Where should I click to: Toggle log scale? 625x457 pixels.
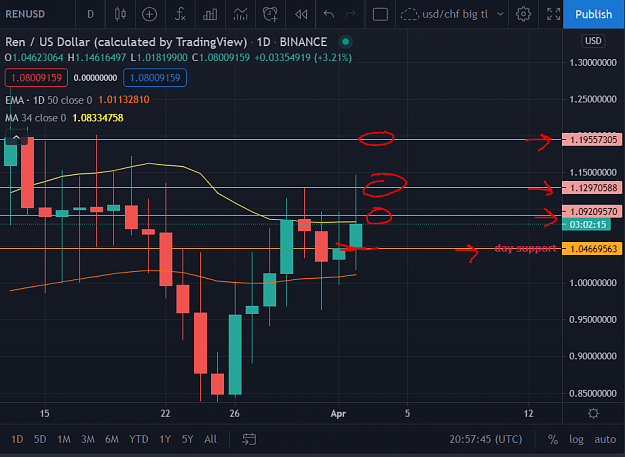coord(576,439)
